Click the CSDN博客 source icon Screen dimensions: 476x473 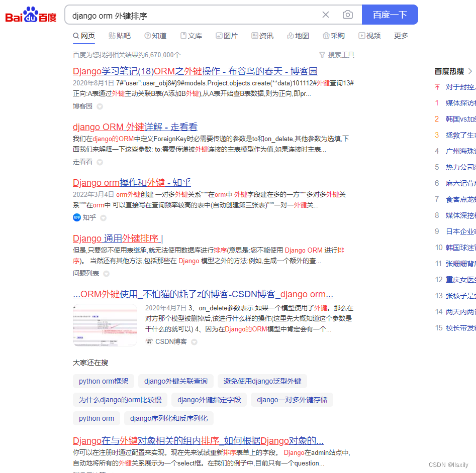point(149,341)
